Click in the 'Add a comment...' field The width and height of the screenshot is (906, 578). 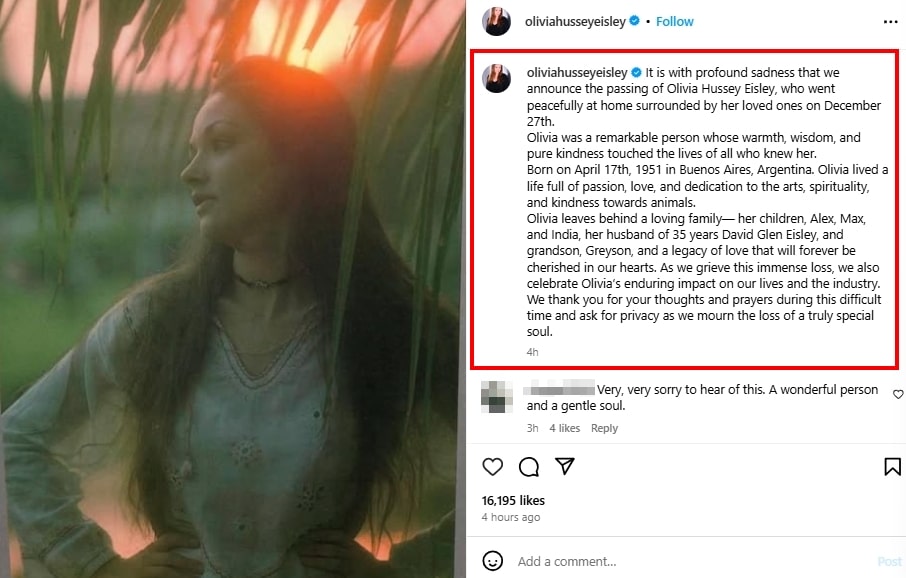tap(690, 561)
